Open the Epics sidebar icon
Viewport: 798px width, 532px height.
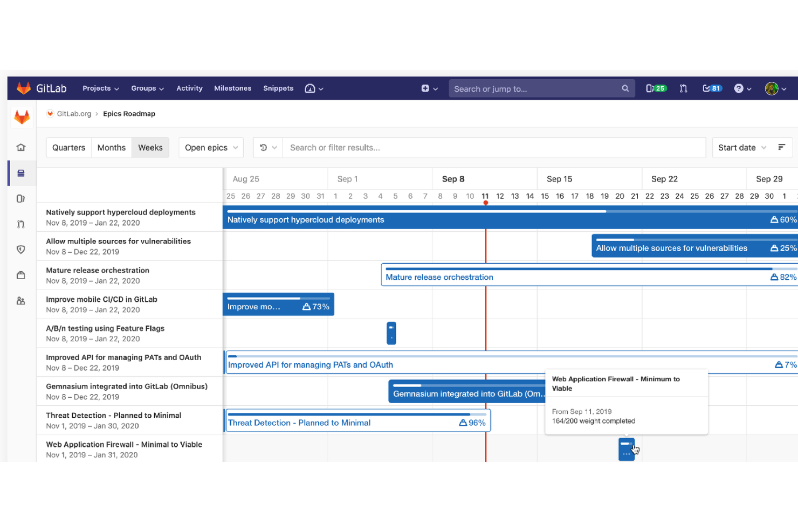(x=21, y=173)
